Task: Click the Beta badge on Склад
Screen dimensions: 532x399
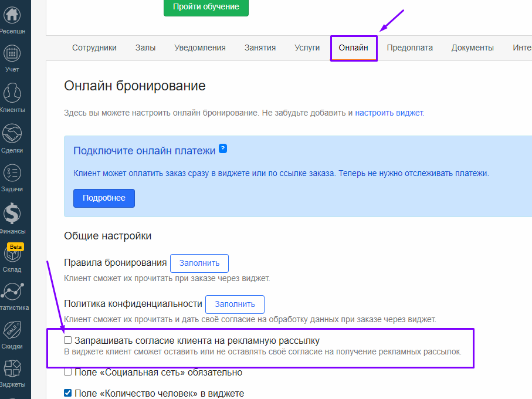Action: pyautogui.click(x=16, y=246)
